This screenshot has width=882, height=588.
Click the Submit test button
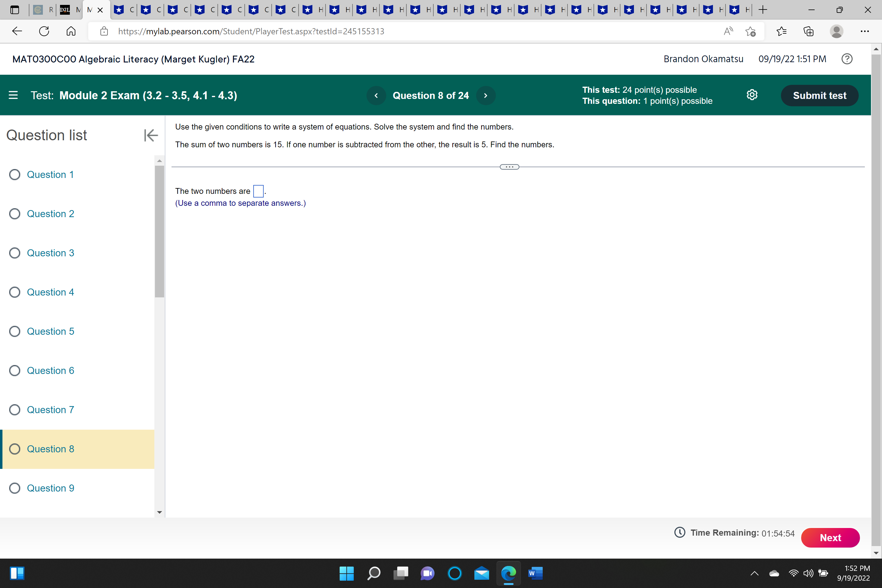(820, 96)
